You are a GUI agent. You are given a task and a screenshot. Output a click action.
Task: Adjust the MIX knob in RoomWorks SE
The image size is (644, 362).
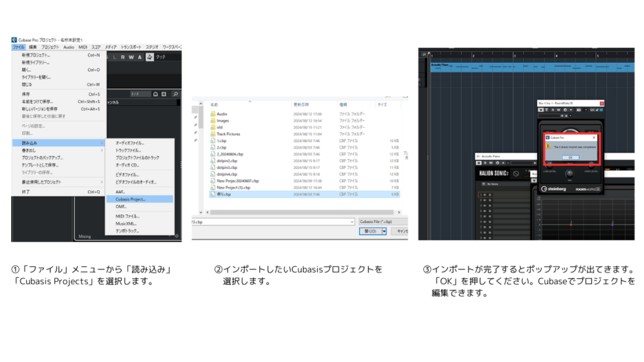pos(570,173)
